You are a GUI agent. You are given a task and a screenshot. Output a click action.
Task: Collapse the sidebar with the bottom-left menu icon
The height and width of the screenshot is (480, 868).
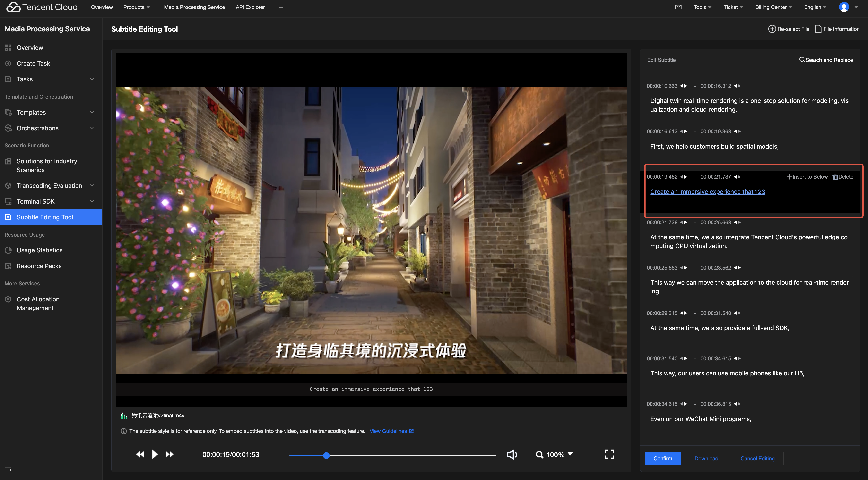tap(8, 470)
